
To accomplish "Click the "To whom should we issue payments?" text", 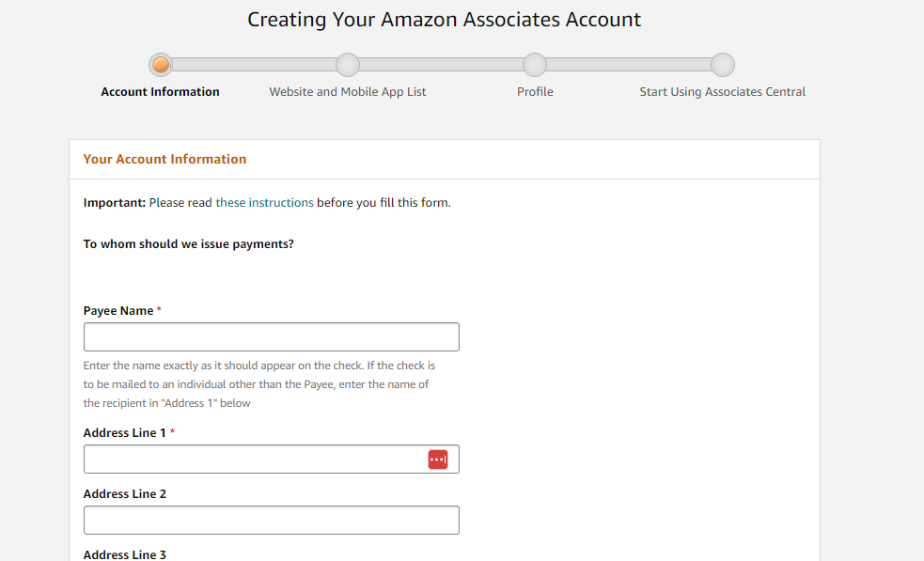I will [188, 244].
